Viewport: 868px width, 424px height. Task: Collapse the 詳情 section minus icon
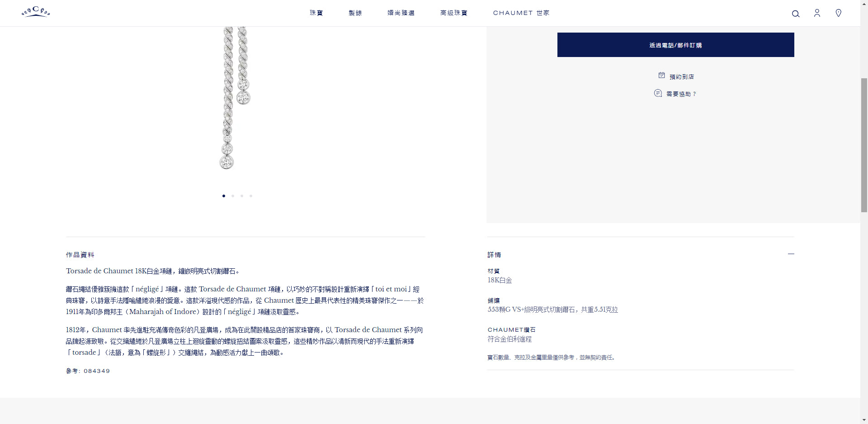tap(791, 254)
